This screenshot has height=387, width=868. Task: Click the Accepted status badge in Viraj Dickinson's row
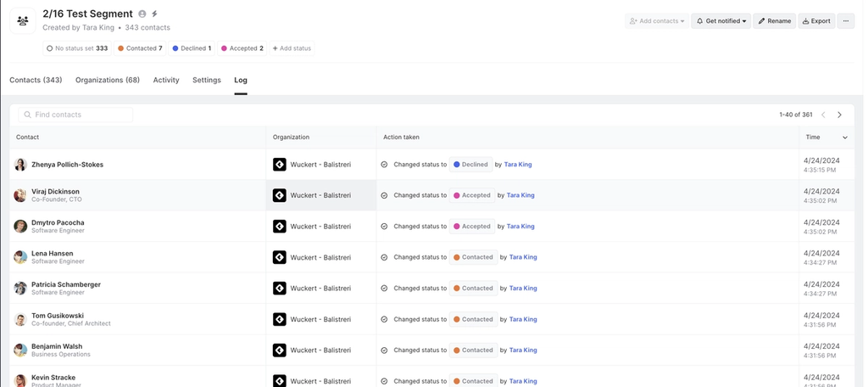(472, 195)
